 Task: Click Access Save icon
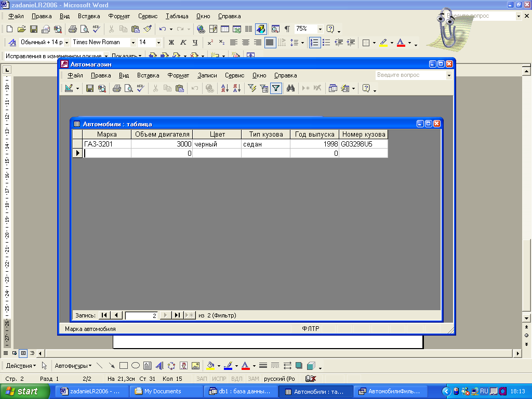coord(89,88)
